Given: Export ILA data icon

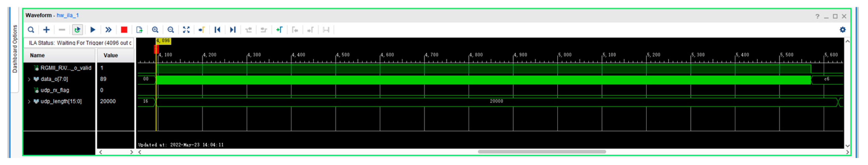Looking at the screenshot, I should click(x=139, y=30).
